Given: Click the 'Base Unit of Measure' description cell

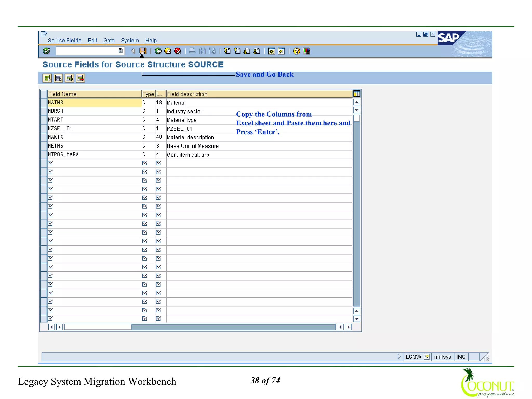Looking at the screenshot, I should click(259, 146).
